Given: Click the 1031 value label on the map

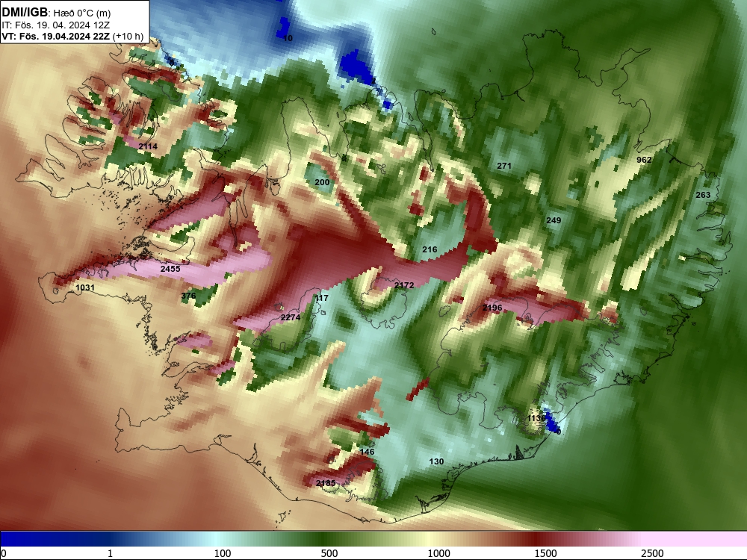Looking at the screenshot, I should 85,287.
